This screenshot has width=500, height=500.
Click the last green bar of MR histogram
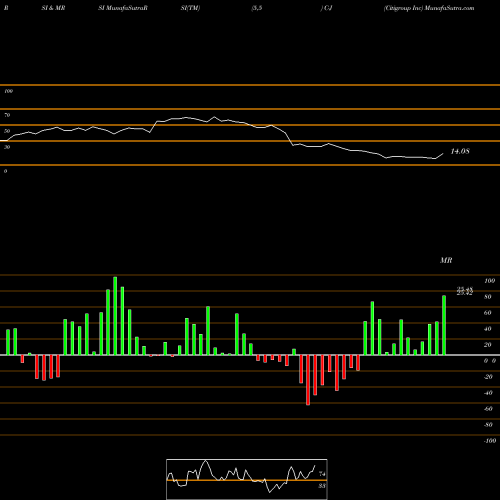point(444,325)
